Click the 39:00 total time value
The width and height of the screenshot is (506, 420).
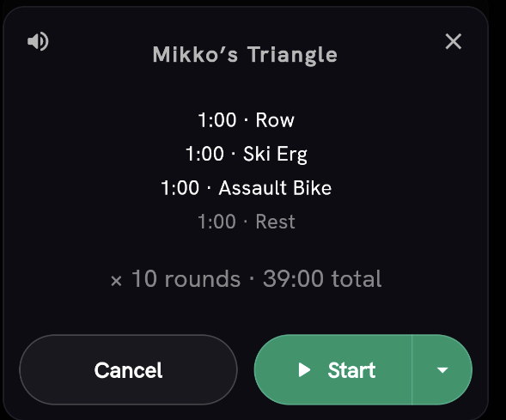[x=293, y=278]
